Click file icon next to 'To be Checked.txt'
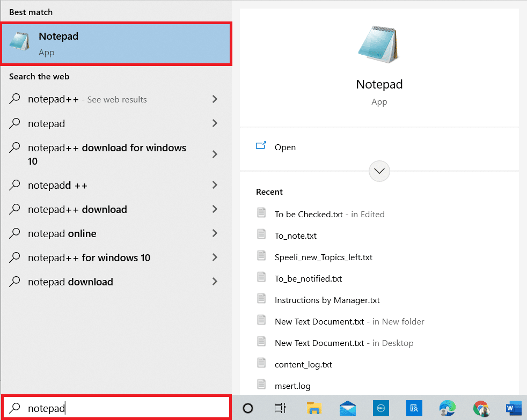Image resolution: width=527 pixels, height=420 pixels. tap(261, 212)
